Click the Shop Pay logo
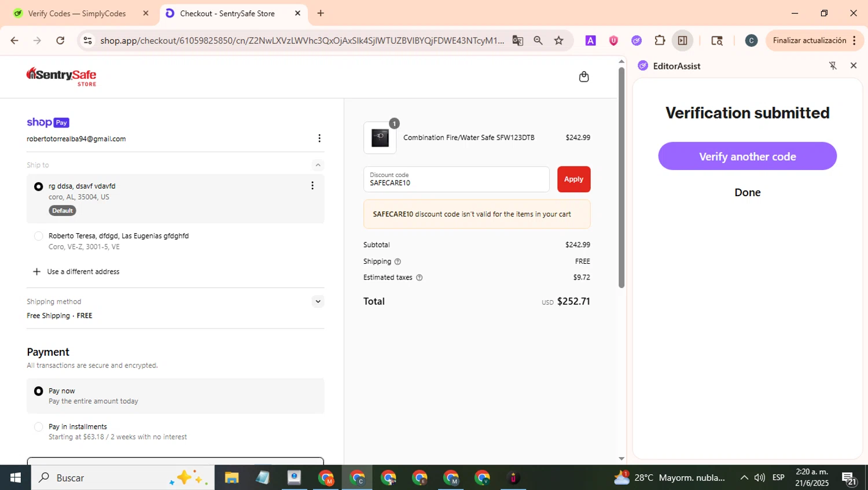This screenshot has height=490, width=868. click(x=48, y=122)
